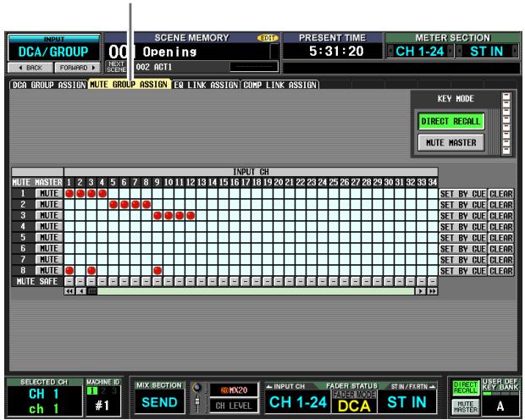Click right arrow beside CH 1-24 meter
Screen dimensions: 525x420
[x=450, y=52]
